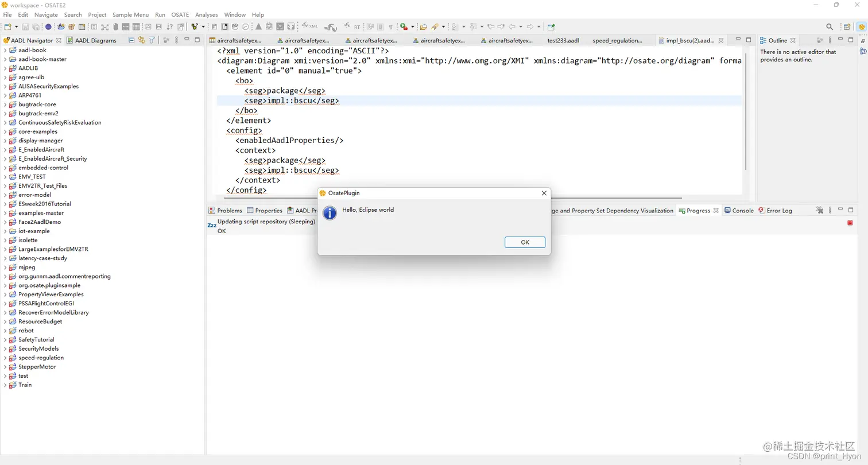Click the XML toolbar icon

(309, 26)
